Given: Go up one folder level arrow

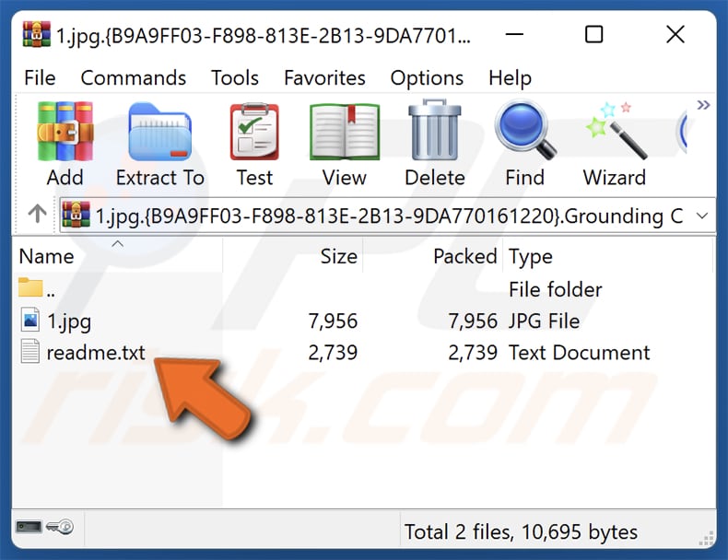Looking at the screenshot, I should point(37,214).
